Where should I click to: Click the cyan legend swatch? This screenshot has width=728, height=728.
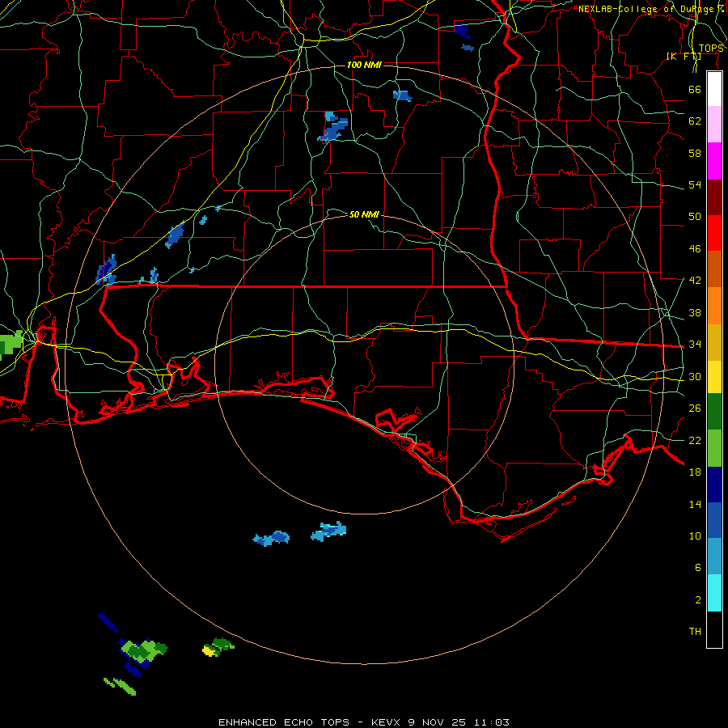click(x=714, y=593)
